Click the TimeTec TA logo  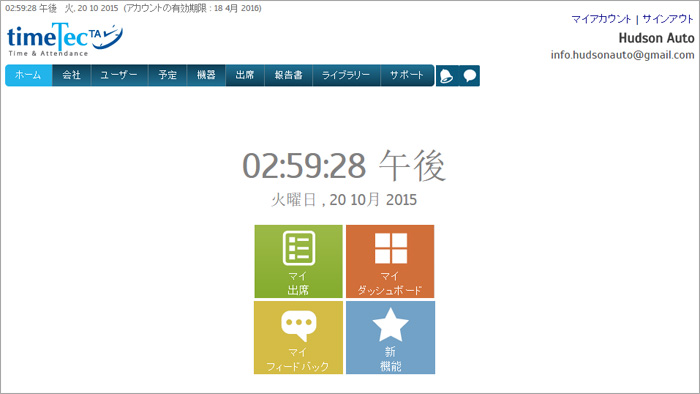click(x=64, y=40)
